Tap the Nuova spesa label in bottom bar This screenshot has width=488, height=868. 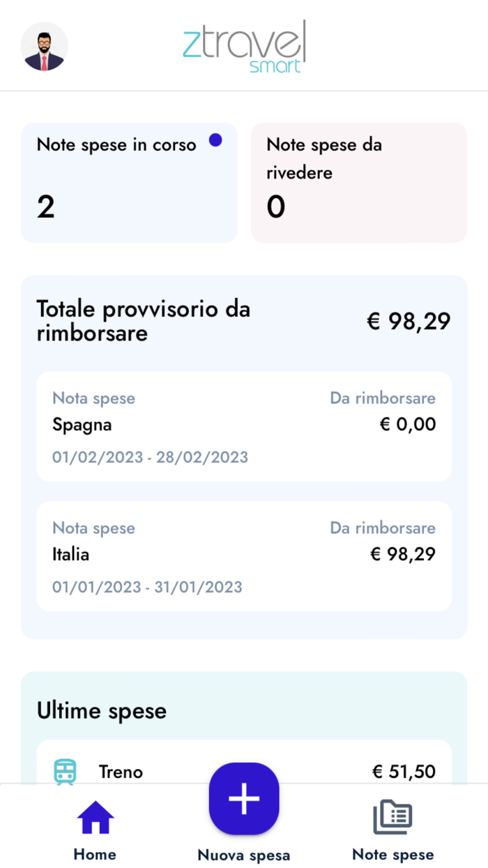point(243,854)
